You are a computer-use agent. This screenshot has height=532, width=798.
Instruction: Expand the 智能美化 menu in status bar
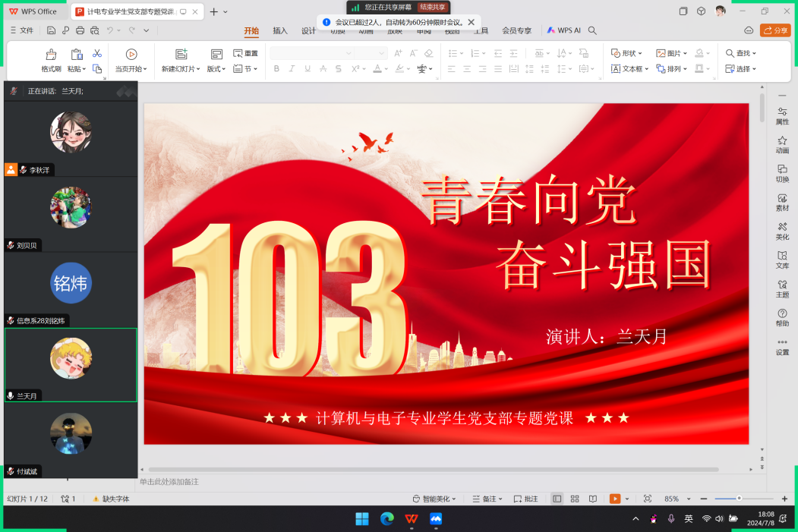coord(434,499)
